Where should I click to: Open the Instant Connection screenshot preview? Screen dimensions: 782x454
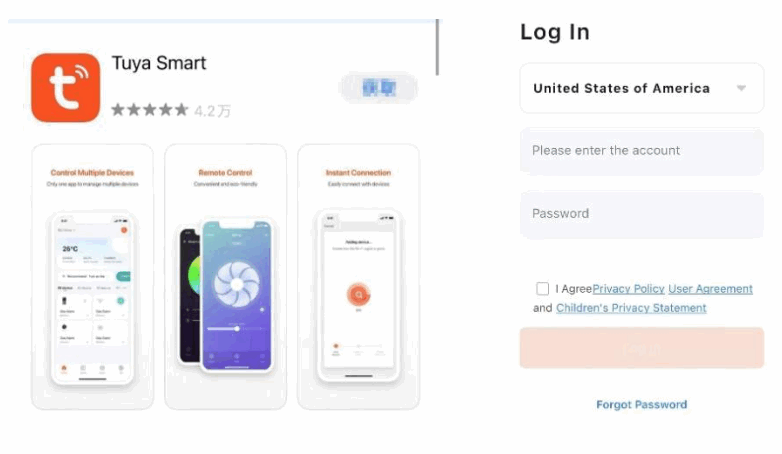tap(359, 277)
